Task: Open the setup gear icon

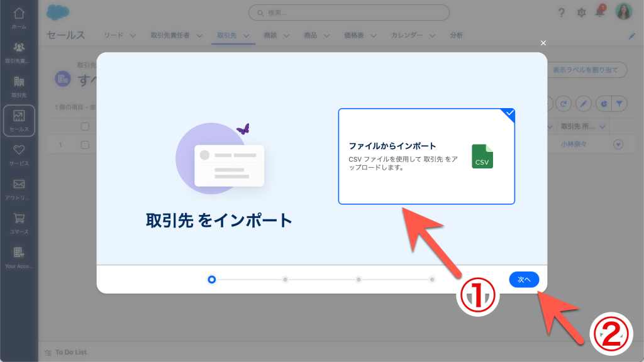Action: click(x=581, y=13)
